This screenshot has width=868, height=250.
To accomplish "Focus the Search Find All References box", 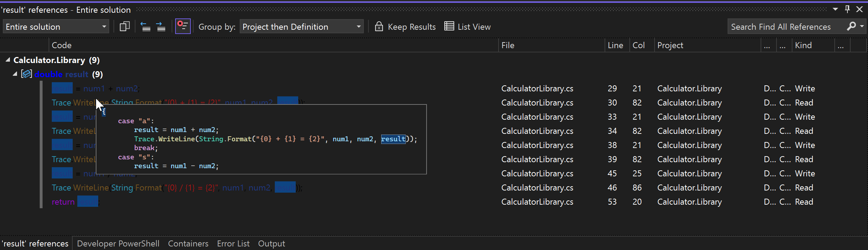I will coord(784,27).
